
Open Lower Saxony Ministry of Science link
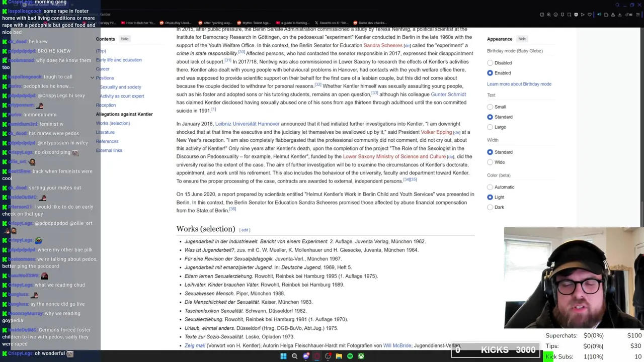pos(394,156)
